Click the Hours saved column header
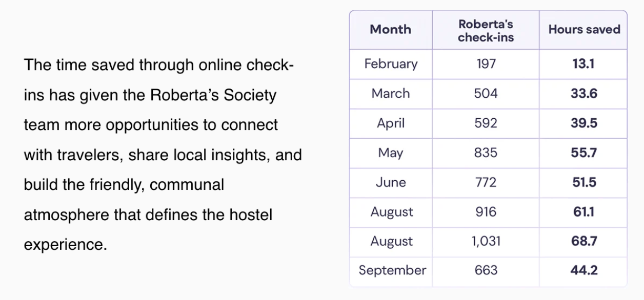644x300 pixels. pos(584,30)
